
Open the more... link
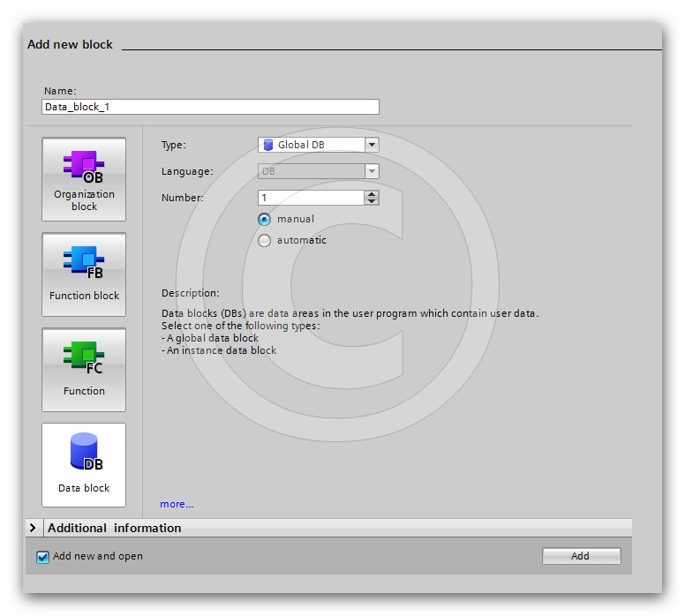tap(177, 504)
